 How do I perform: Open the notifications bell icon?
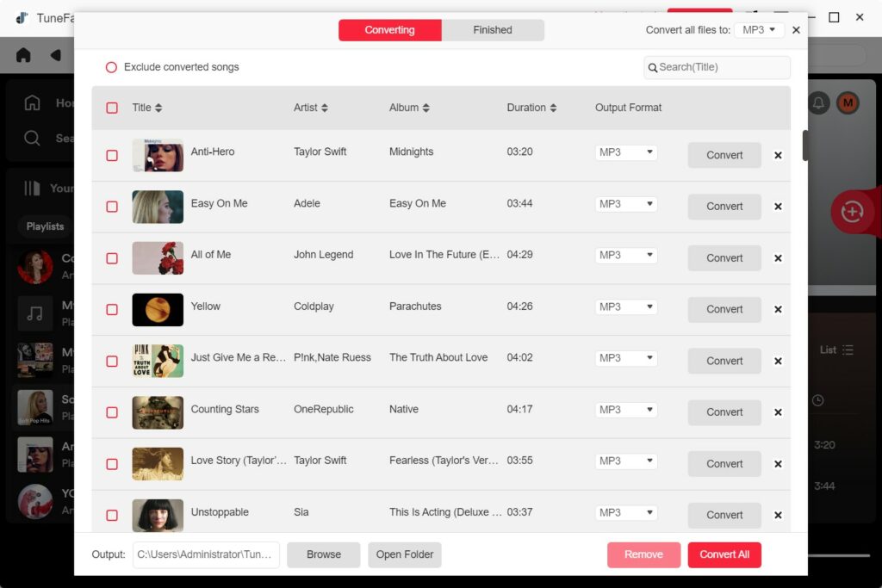[819, 102]
